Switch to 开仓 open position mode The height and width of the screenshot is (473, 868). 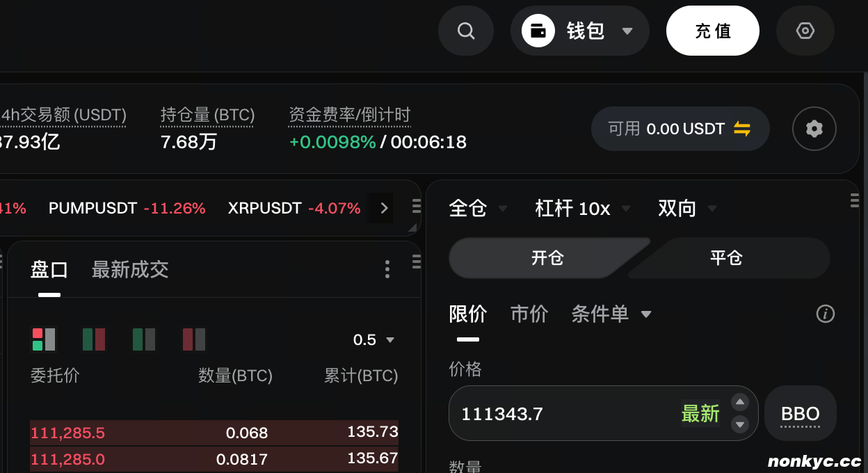click(547, 258)
